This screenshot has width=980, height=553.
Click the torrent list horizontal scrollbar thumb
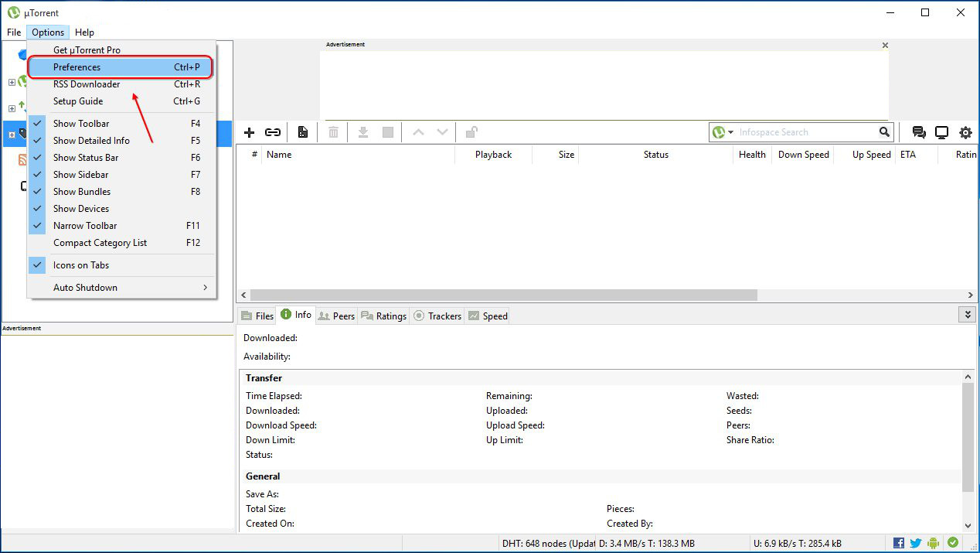point(504,295)
